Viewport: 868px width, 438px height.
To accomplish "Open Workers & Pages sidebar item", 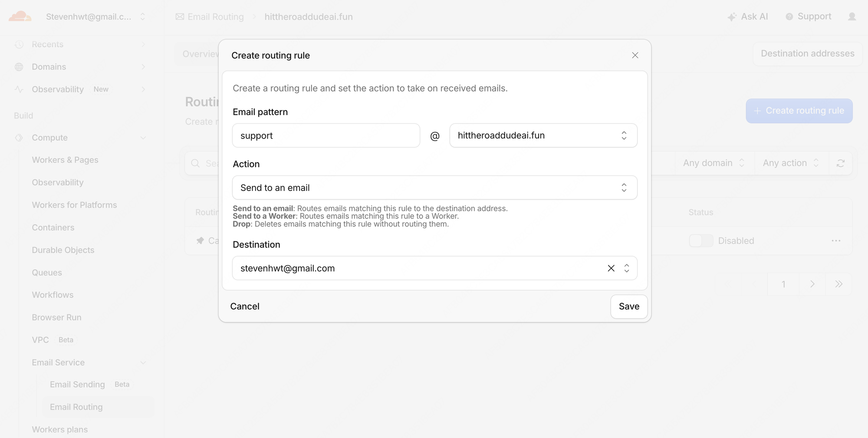I will [x=65, y=160].
